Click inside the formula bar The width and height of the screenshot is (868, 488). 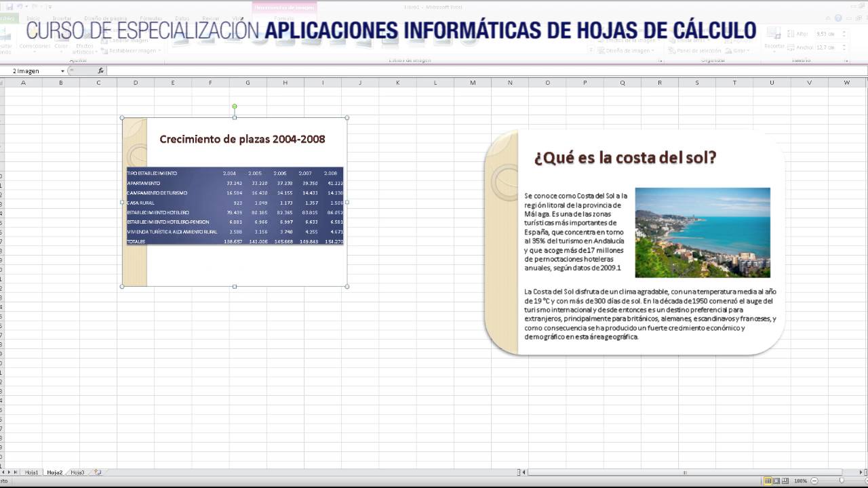485,70
